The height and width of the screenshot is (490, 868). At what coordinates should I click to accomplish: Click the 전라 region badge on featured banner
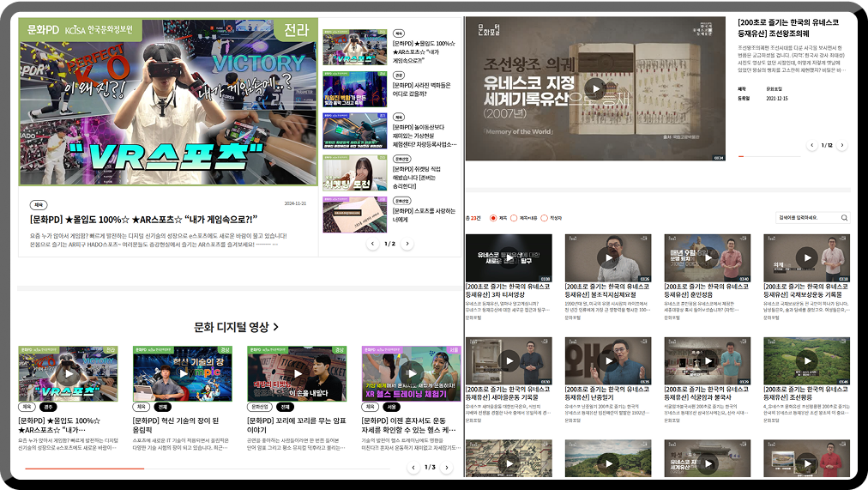(x=296, y=29)
